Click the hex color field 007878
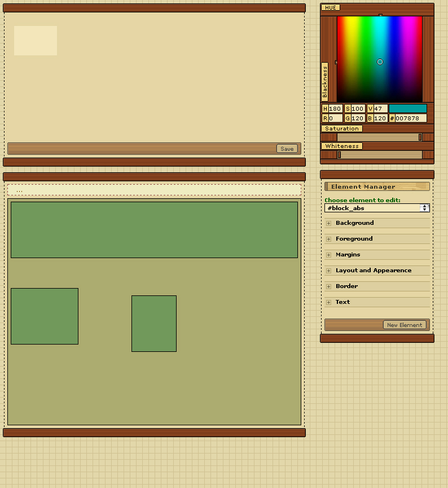448x488 pixels. click(x=411, y=118)
